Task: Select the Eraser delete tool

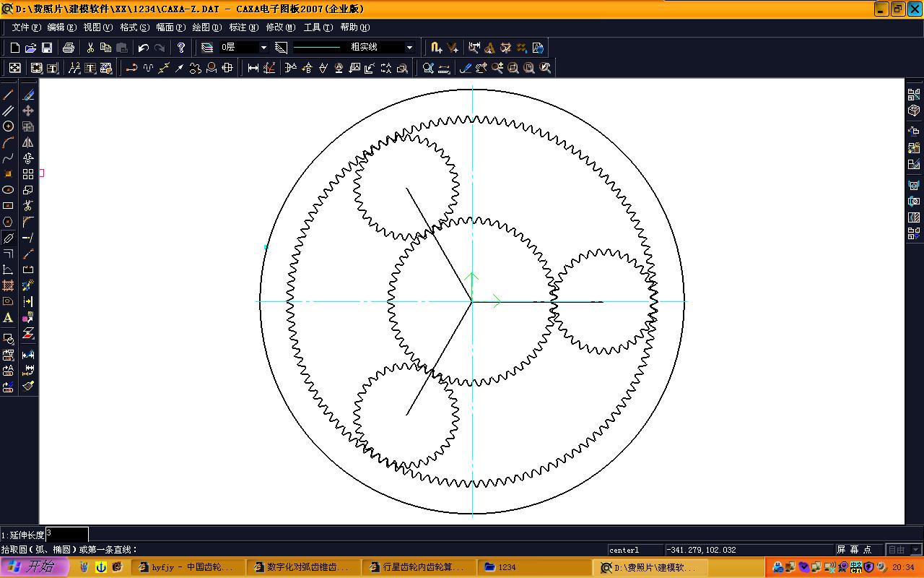Action: (28, 95)
